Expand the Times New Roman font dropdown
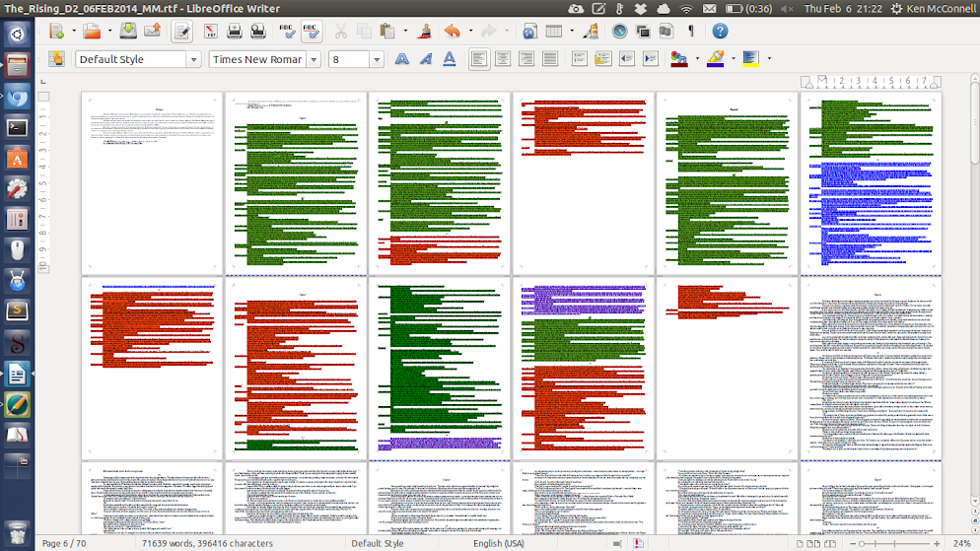This screenshot has height=551, width=980. 314,59
